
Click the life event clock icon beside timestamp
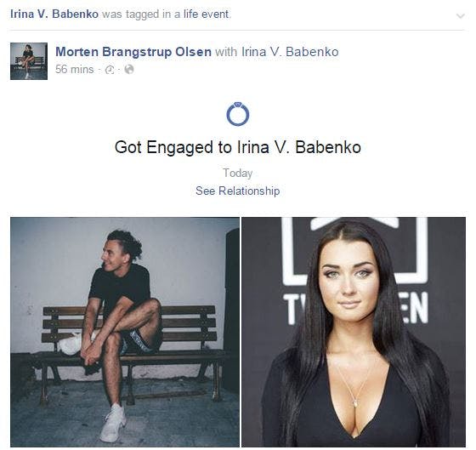pyautogui.click(x=110, y=71)
